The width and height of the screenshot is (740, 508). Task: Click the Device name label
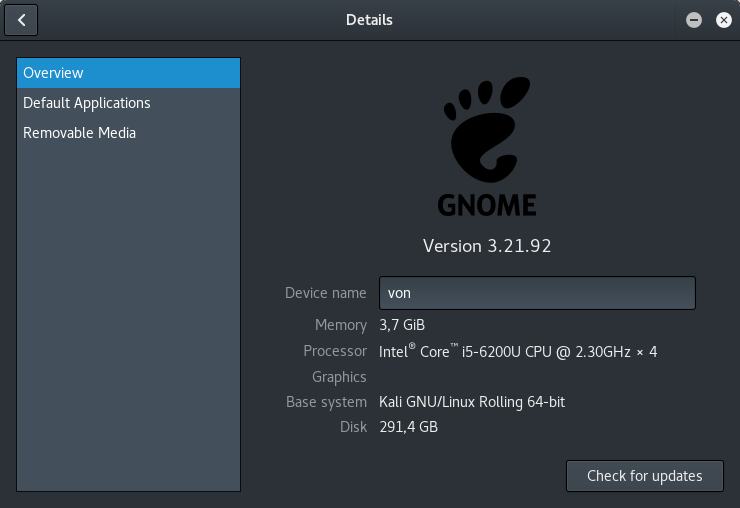[x=326, y=293]
